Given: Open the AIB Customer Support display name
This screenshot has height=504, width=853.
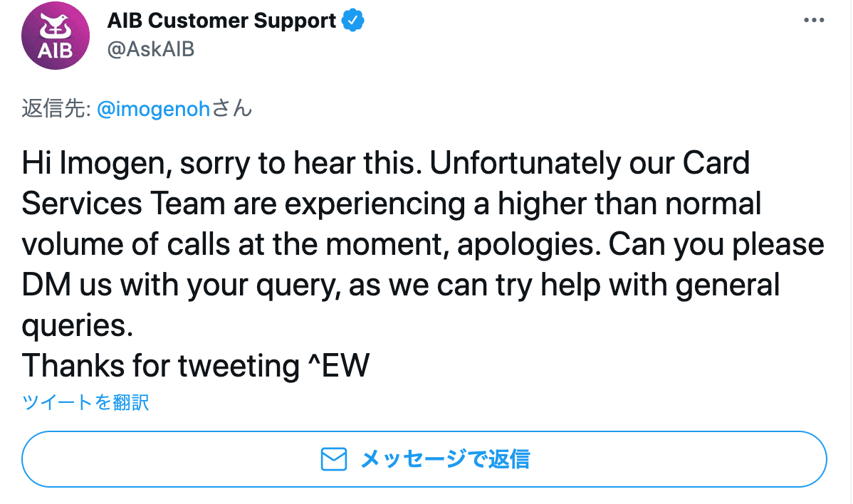Looking at the screenshot, I should coord(221,21).
